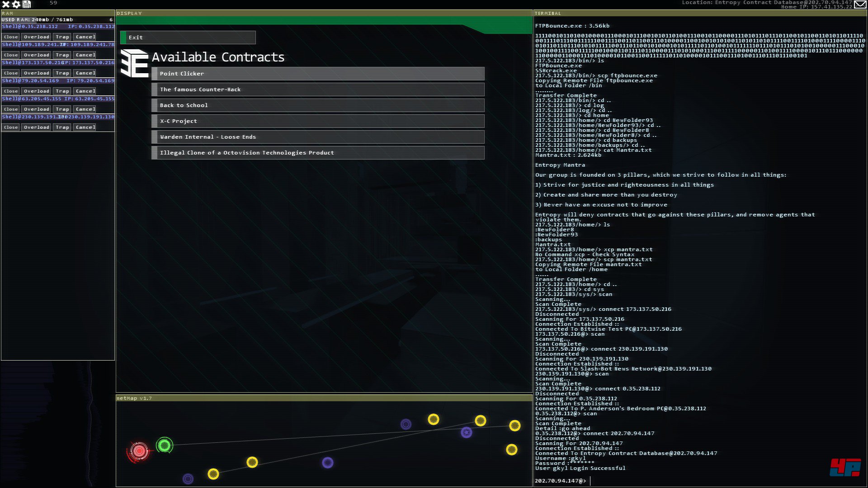Click the settings gear icon
868x488 pixels.
tap(16, 5)
